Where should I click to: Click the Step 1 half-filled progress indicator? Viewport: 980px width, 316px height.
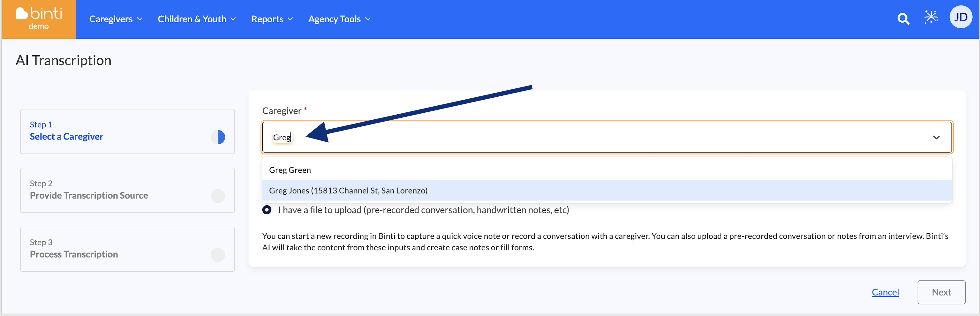[218, 137]
